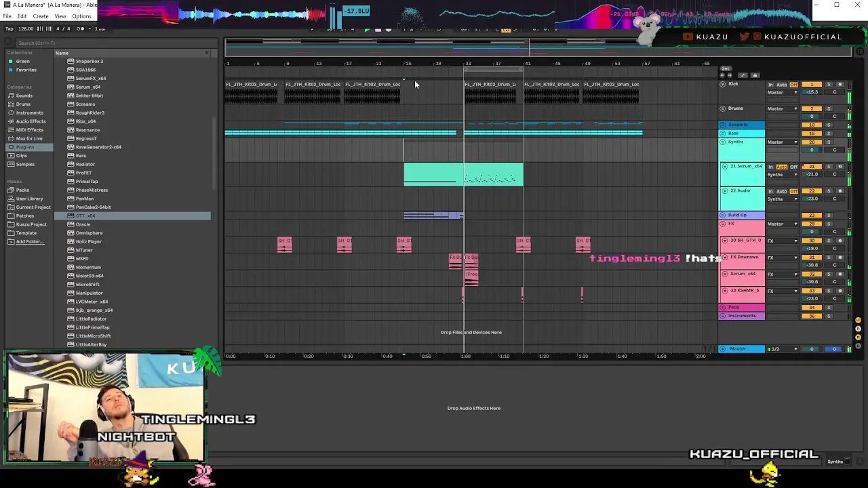Open the Packs place in browser
The height and width of the screenshot is (488, 868).
(x=22, y=190)
